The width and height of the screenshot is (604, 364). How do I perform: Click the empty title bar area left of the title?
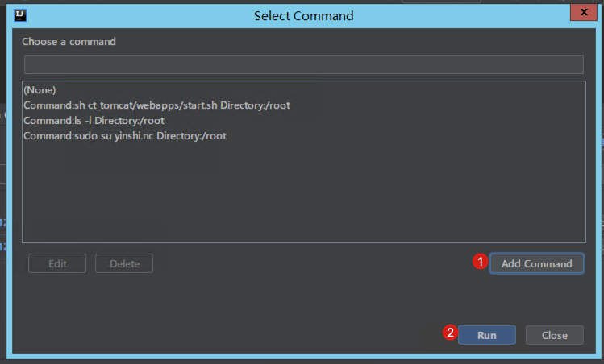(137, 15)
